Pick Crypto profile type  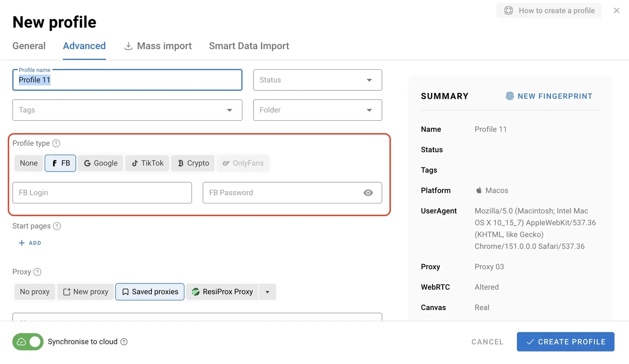pos(193,163)
